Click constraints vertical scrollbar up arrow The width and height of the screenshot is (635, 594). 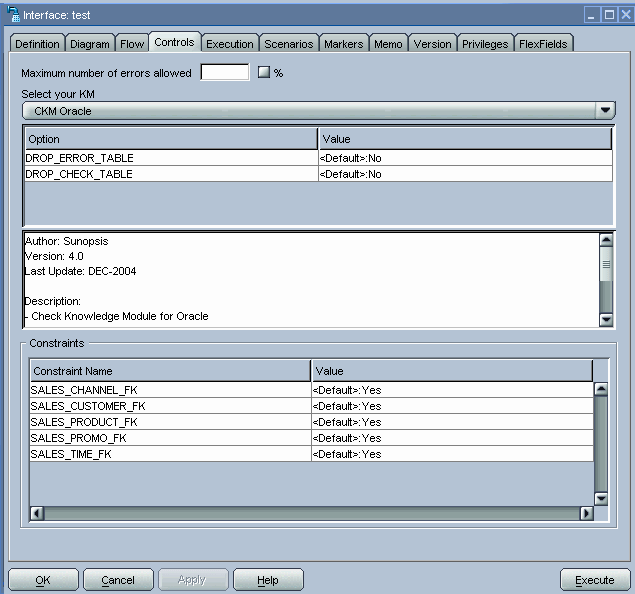(601, 389)
